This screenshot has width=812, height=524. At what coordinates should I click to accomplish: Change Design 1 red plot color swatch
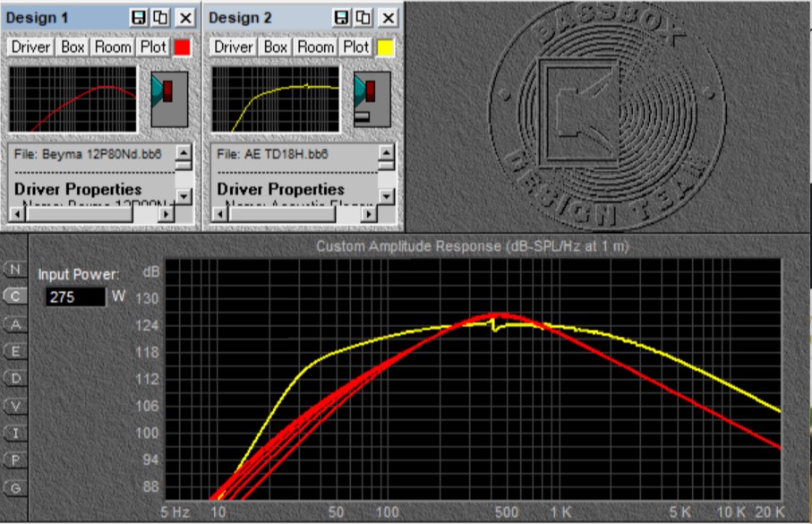182,47
